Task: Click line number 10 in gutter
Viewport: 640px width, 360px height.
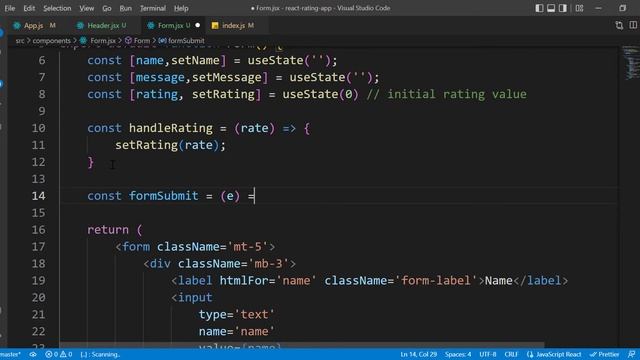Action: pos(38,128)
